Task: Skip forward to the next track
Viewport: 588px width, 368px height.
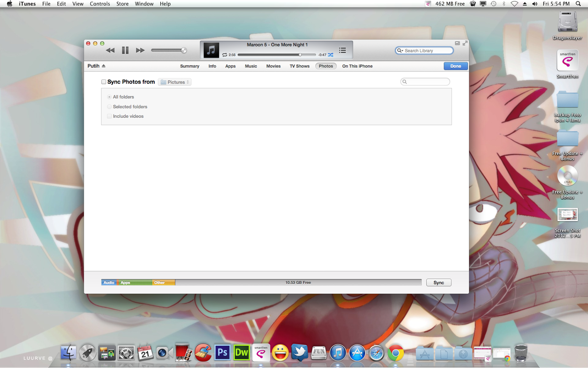Action: click(x=140, y=50)
